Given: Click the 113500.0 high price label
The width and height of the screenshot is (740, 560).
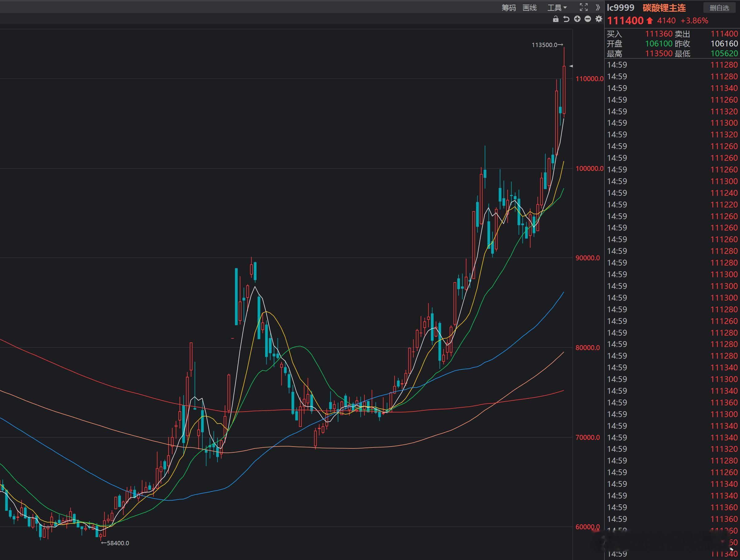Looking at the screenshot, I should [x=545, y=45].
